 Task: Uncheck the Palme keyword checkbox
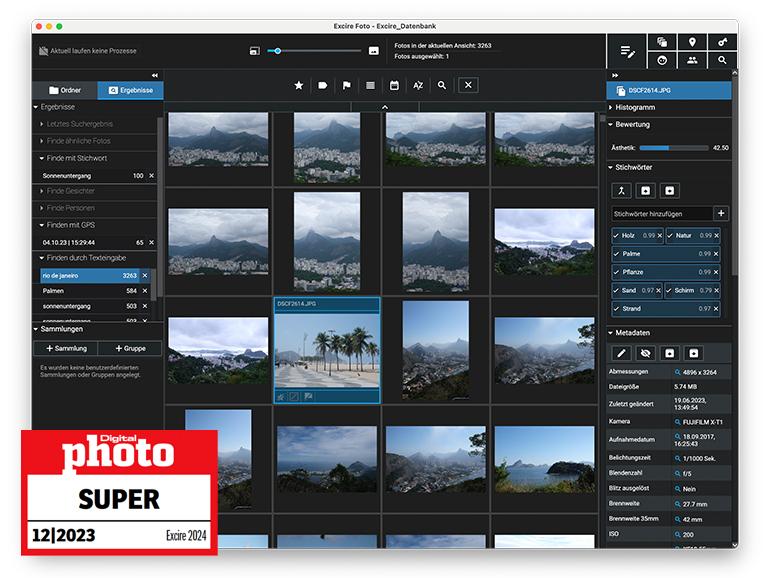point(616,254)
